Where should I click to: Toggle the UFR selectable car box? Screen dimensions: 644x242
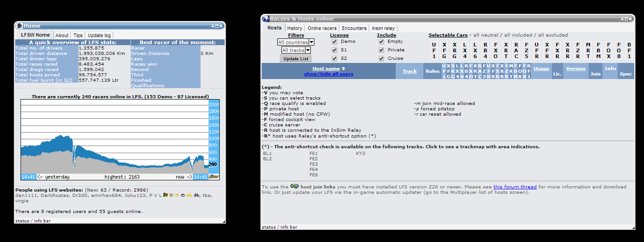point(537,50)
